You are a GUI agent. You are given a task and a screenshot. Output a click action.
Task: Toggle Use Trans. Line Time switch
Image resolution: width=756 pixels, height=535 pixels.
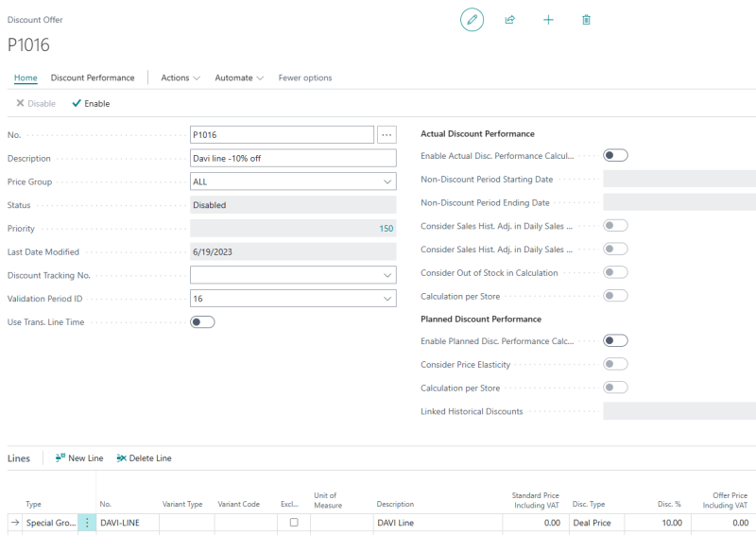[202, 321]
